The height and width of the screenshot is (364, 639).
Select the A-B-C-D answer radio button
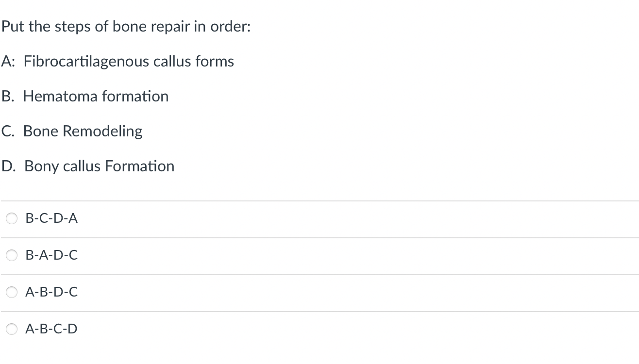[x=12, y=329]
